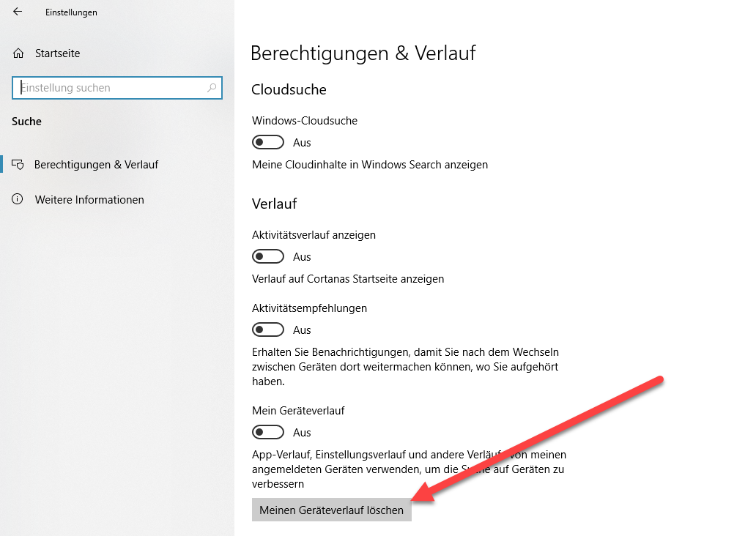Click the Suche category heading
The height and width of the screenshot is (536, 756).
pyautogui.click(x=26, y=122)
